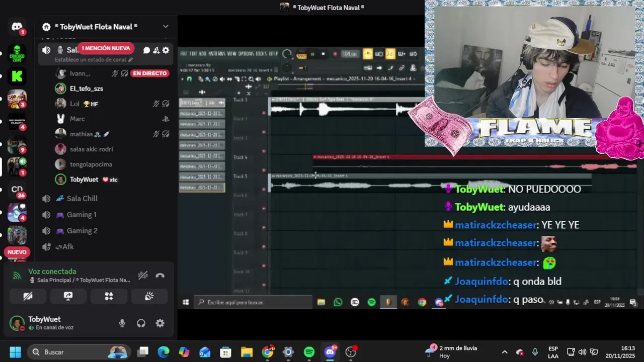Disconnect from the voice channel
The image size is (644, 362).
pyautogui.click(x=160, y=275)
